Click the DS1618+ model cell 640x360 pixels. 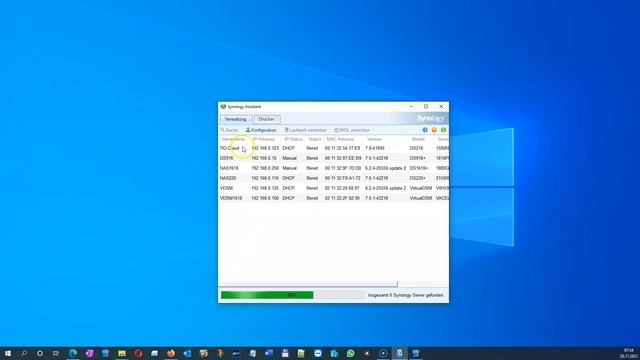coord(419,168)
